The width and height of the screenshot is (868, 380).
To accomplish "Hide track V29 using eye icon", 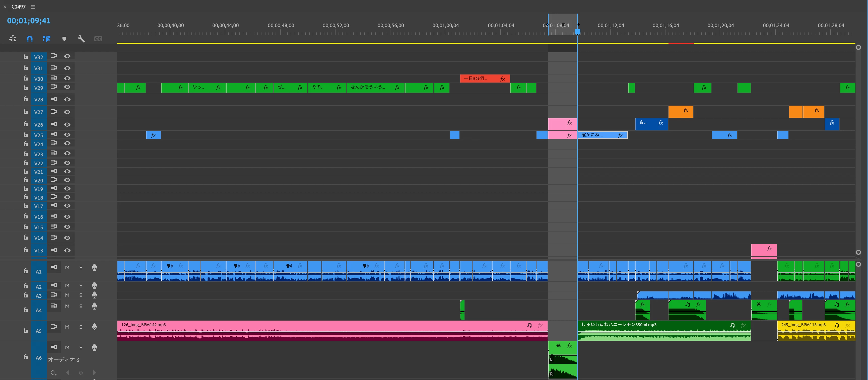I will coord(68,87).
